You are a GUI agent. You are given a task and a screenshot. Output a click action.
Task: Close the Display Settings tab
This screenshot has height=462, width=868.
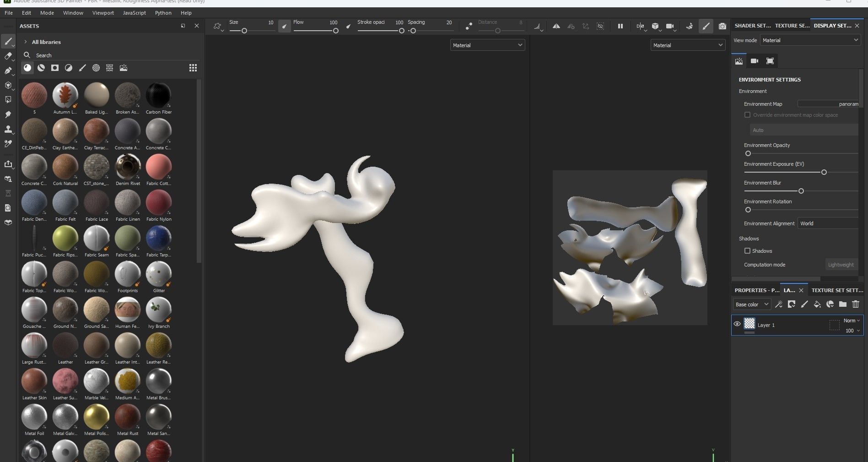click(857, 26)
